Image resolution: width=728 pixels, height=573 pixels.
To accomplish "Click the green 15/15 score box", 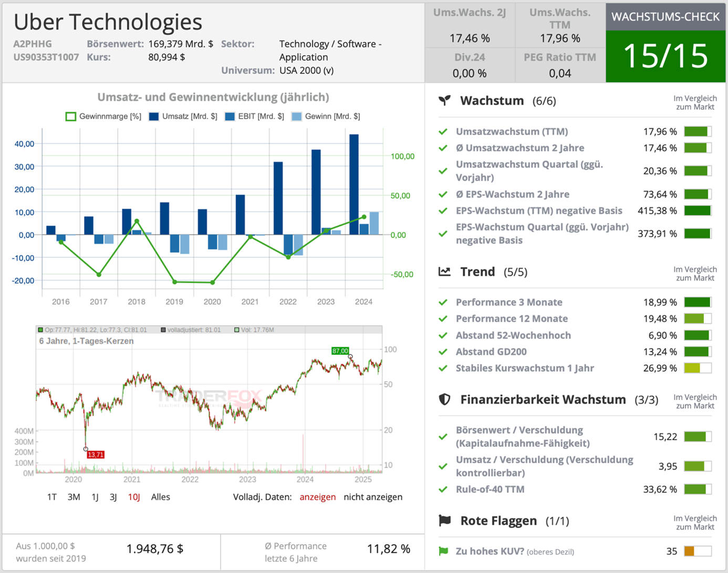I will click(665, 56).
